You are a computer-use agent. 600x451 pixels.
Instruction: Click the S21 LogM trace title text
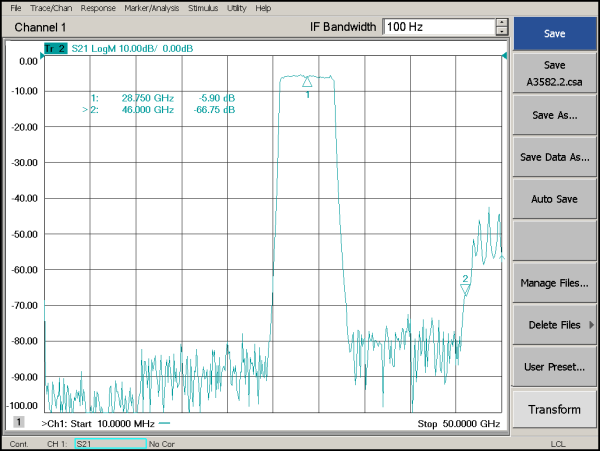[132, 49]
